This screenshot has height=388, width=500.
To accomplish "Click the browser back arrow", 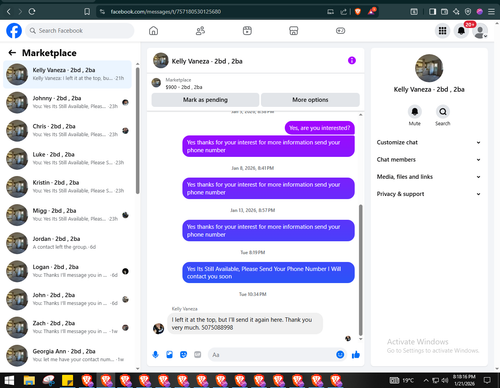I will tap(9, 12).
